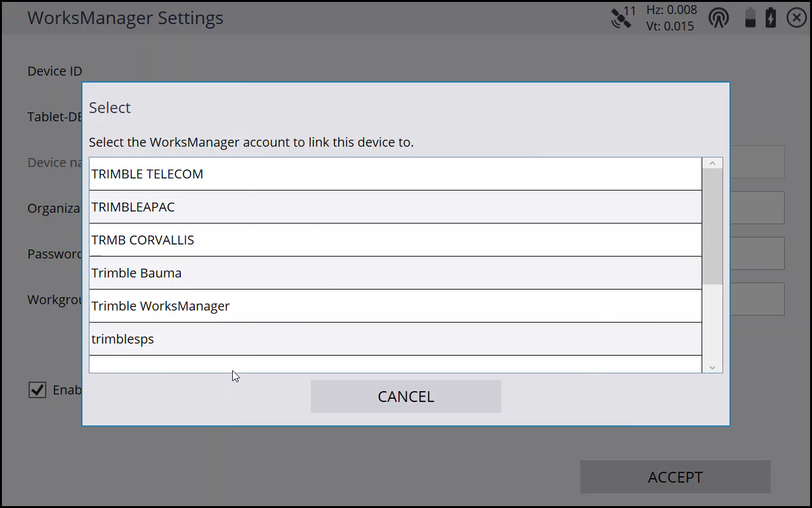
Task: Choose the Trimble WorksManager account
Action: coord(395,306)
